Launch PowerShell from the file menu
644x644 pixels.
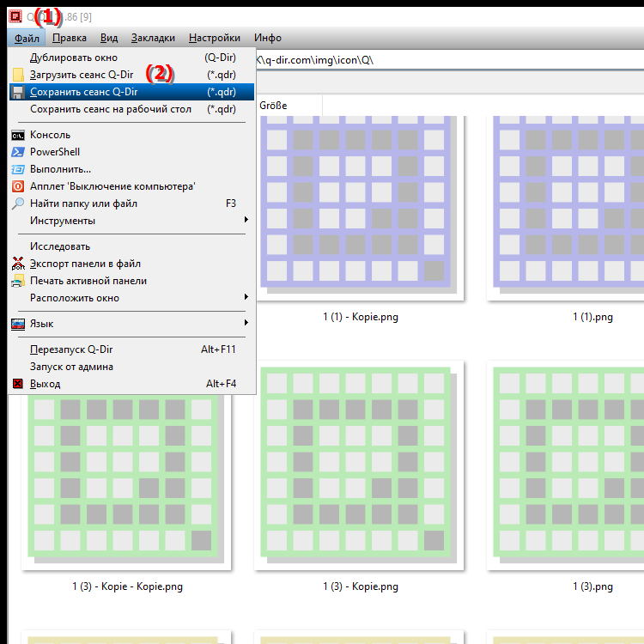pos(132,152)
